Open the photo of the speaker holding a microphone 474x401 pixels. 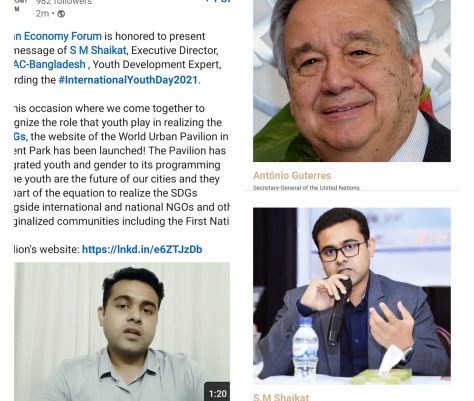pyautogui.click(x=352, y=295)
